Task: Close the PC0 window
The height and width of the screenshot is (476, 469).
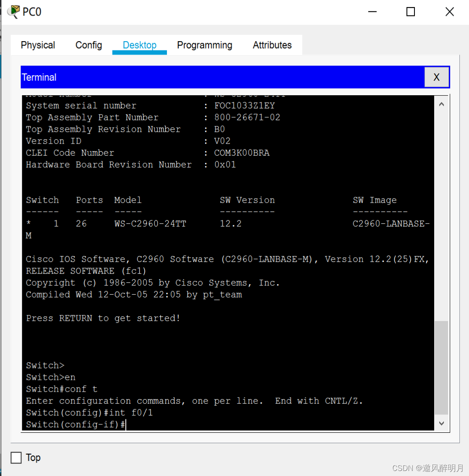Action: pyautogui.click(x=450, y=12)
